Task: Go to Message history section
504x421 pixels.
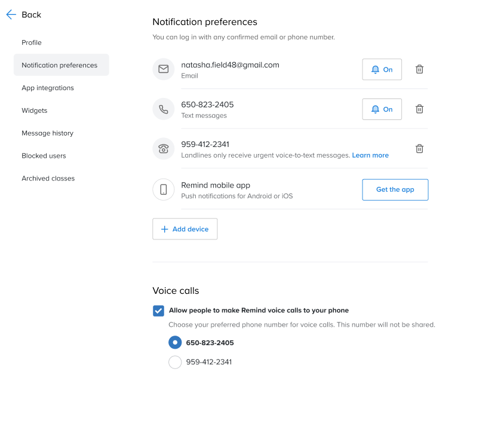Action: (x=48, y=133)
